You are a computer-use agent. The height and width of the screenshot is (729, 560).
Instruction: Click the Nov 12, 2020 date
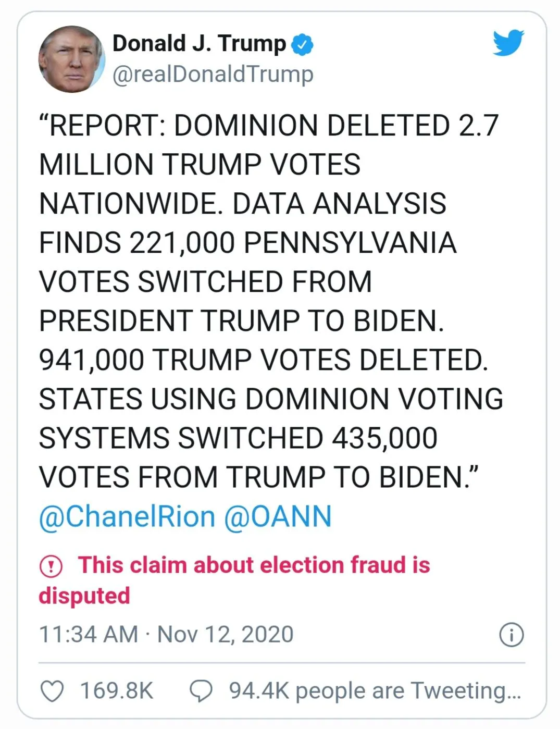225,635
